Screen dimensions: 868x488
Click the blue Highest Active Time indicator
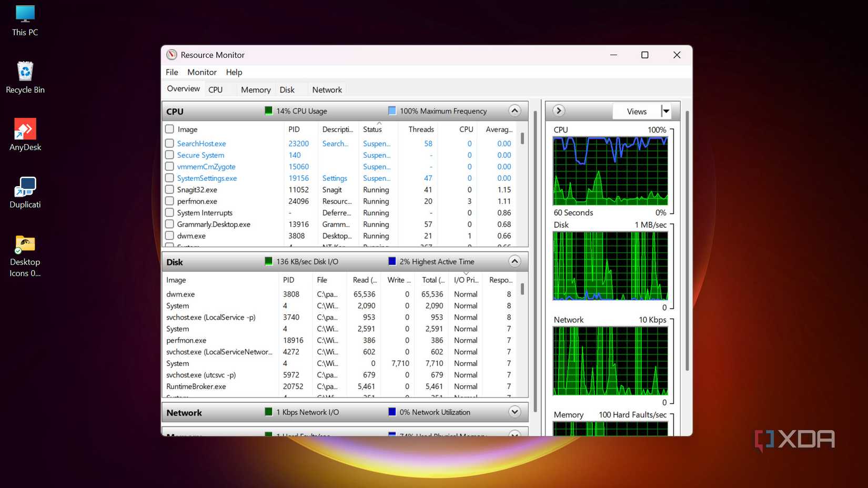tap(392, 261)
